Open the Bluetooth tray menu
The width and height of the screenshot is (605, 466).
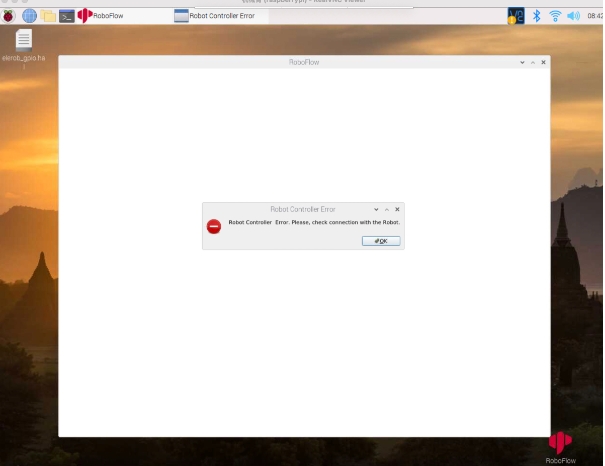pos(536,16)
